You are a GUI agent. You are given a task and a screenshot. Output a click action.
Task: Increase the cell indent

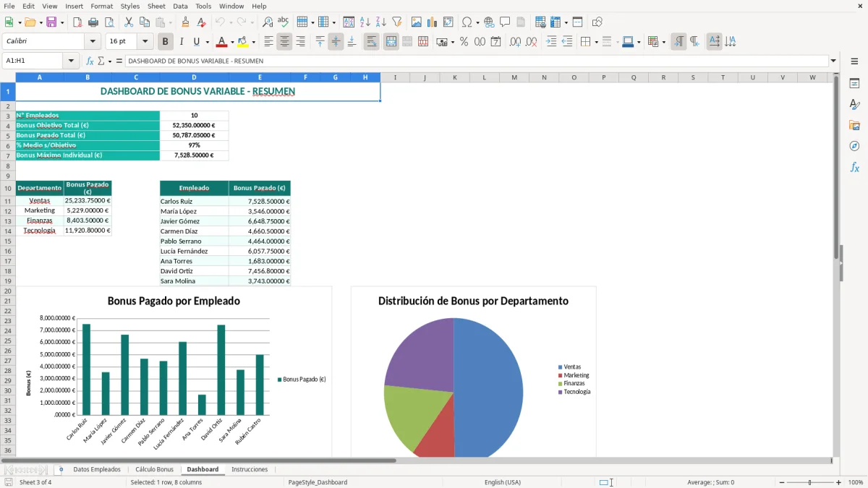(x=551, y=42)
